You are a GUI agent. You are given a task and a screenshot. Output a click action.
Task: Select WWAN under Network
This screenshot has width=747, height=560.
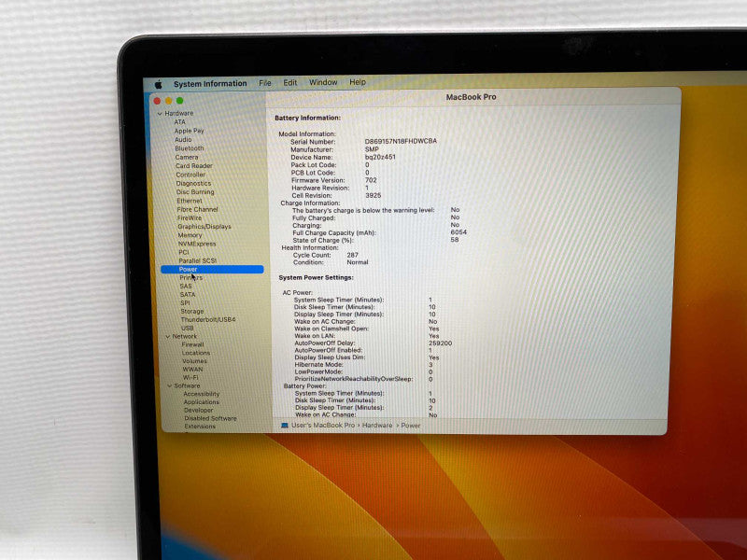click(192, 370)
